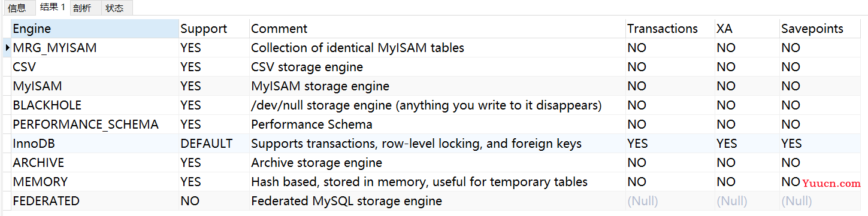Switch to the 信息 tab

pyautogui.click(x=17, y=8)
